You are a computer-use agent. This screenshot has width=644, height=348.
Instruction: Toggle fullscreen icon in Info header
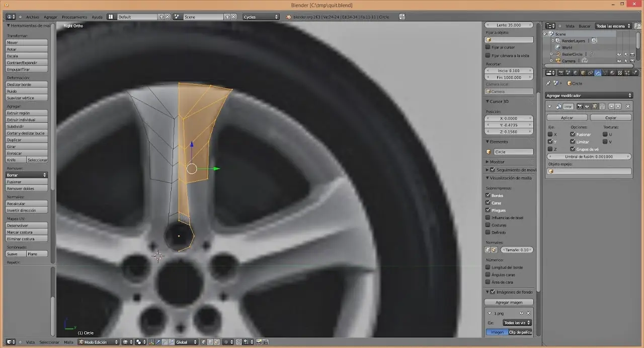pyautogui.click(x=402, y=17)
